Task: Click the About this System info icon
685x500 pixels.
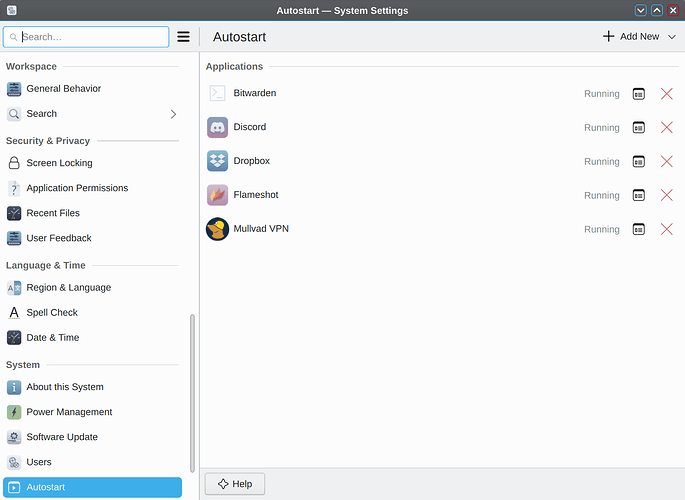Action: (x=14, y=387)
